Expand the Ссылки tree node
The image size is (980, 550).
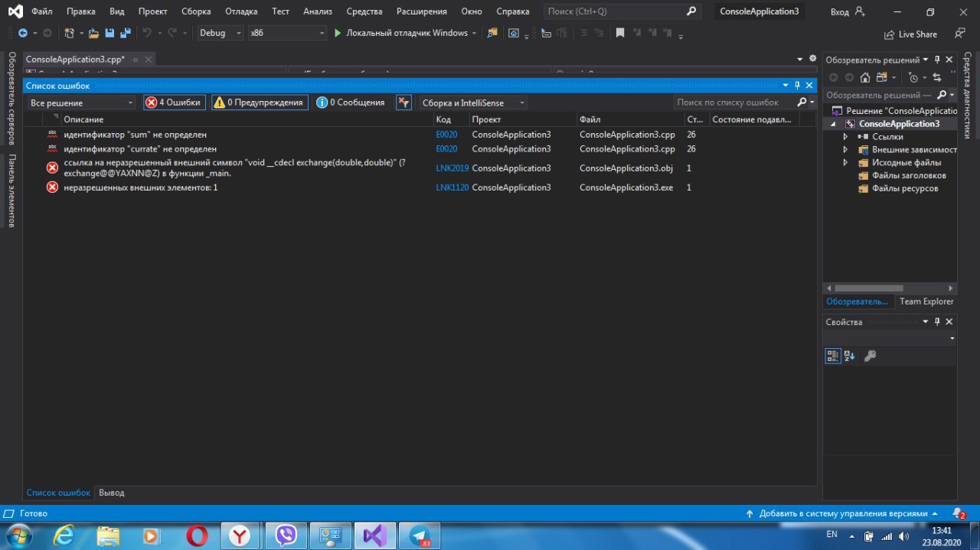point(845,137)
